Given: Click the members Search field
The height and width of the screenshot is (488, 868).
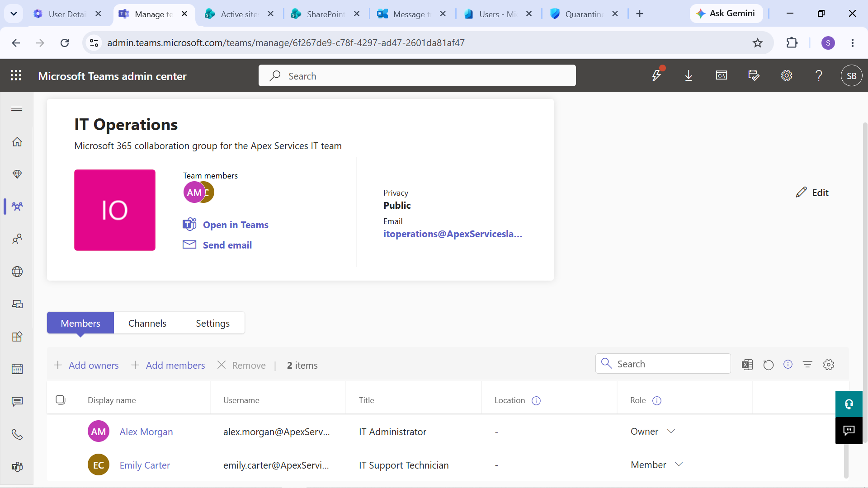Looking at the screenshot, I should click(663, 364).
